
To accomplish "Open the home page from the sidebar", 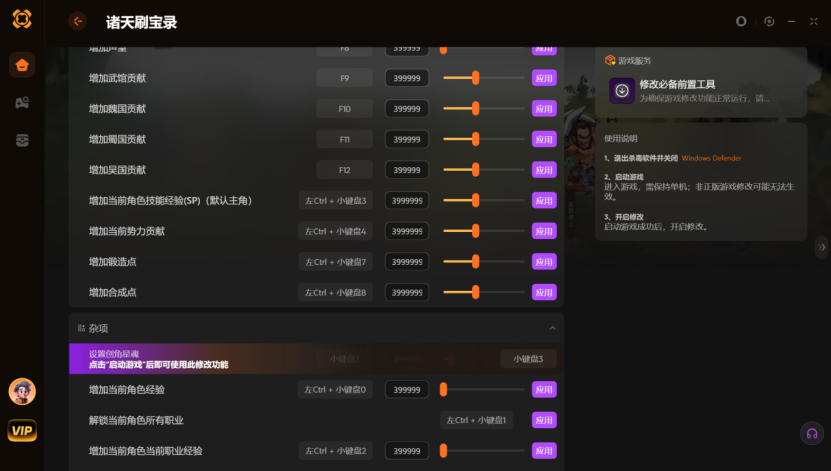I will pos(22,66).
